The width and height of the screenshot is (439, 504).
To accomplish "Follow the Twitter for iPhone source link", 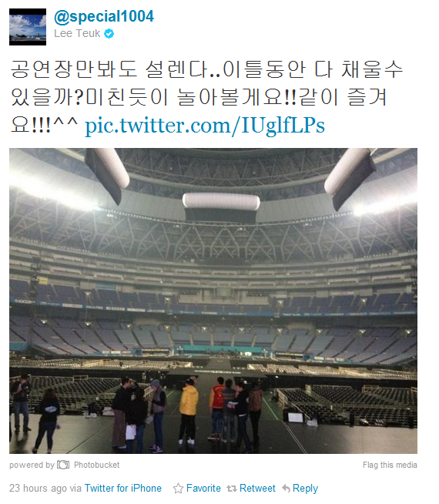I will [123, 489].
